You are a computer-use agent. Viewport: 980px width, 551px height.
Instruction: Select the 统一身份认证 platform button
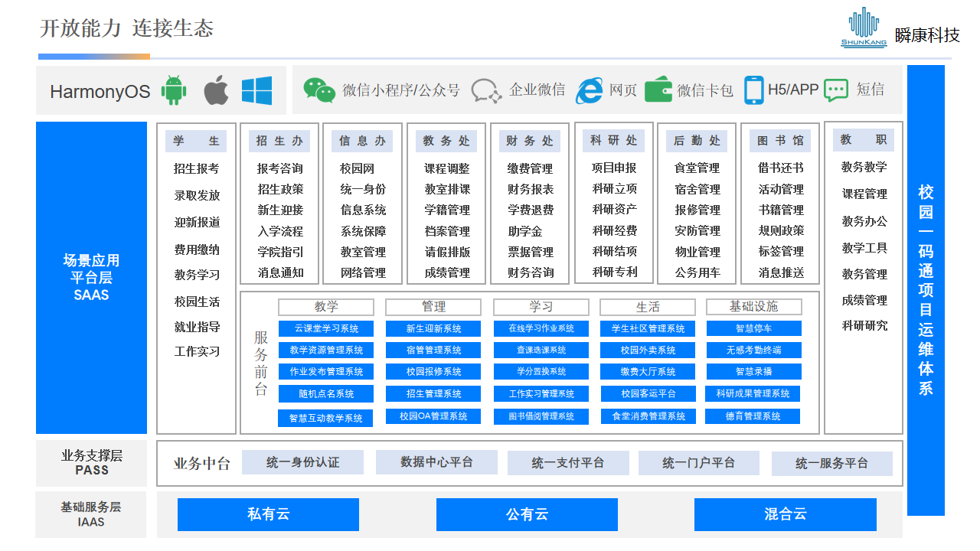(302, 462)
